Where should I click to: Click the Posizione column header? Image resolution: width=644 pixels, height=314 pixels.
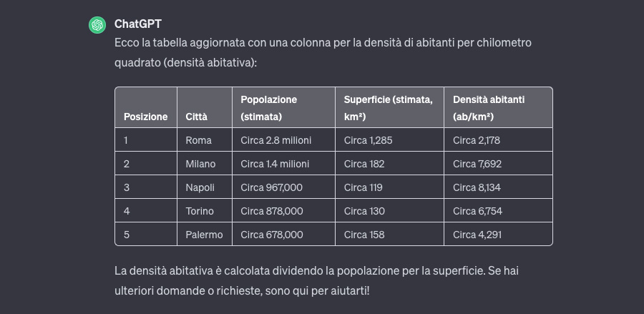pyautogui.click(x=145, y=117)
